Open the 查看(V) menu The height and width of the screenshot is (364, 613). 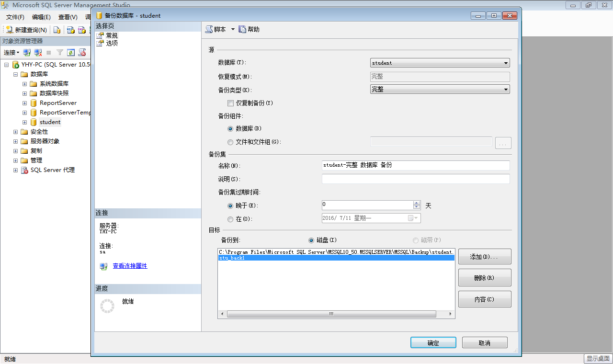(68, 17)
